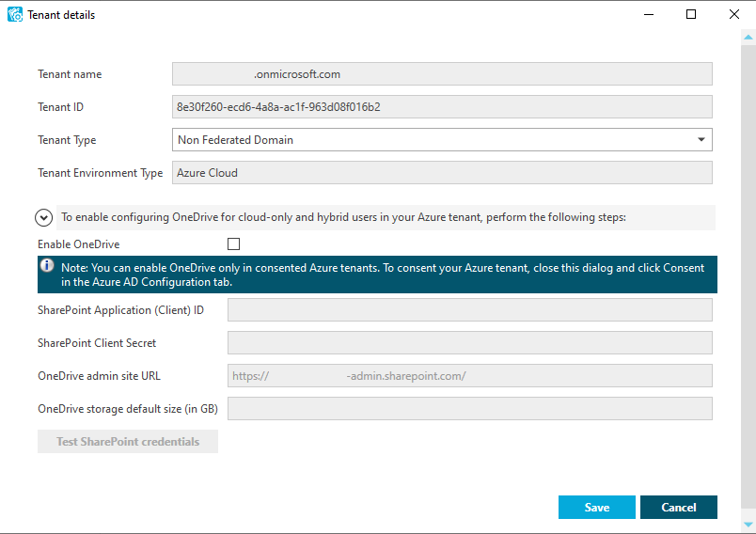Save the tenant details
This screenshot has height=534, width=756.
597,507
